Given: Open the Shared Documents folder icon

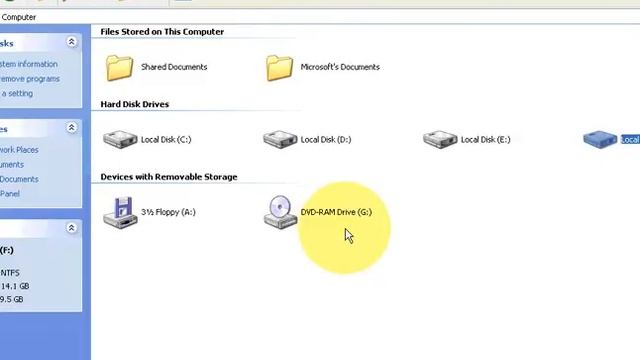Looking at the screenshot, I should coord(120,67).
